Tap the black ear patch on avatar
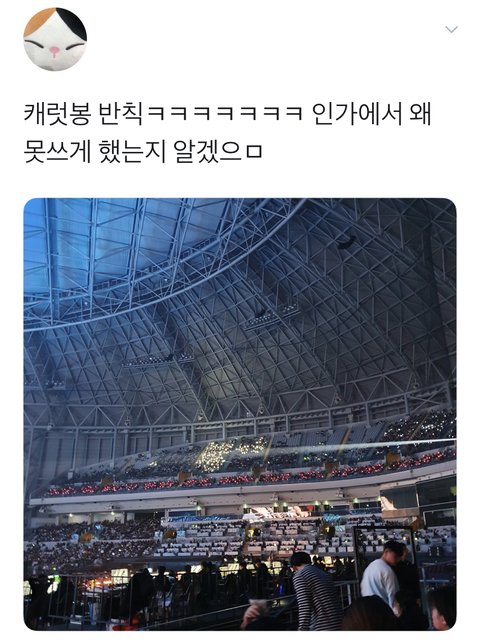The height and width of the screenshot is (644, 480). (x=72, y=23)
